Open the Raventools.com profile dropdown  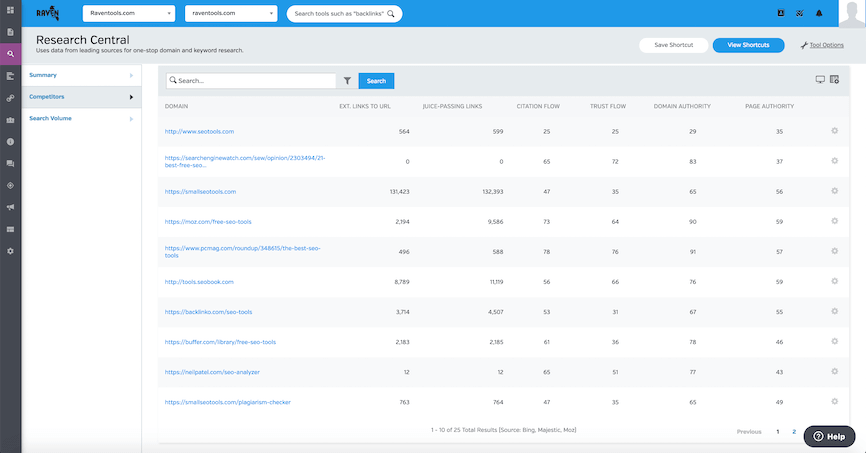(x=129, y=13)
